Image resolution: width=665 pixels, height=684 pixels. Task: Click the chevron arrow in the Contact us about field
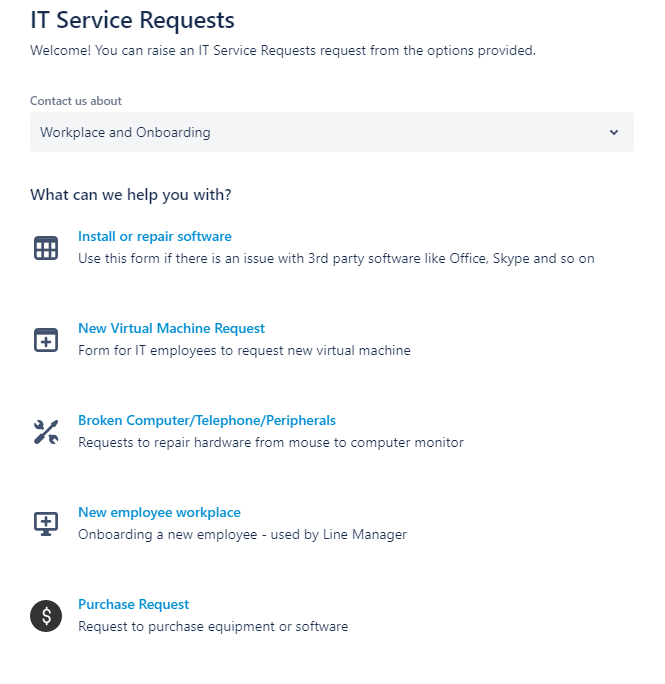[614, 132]
